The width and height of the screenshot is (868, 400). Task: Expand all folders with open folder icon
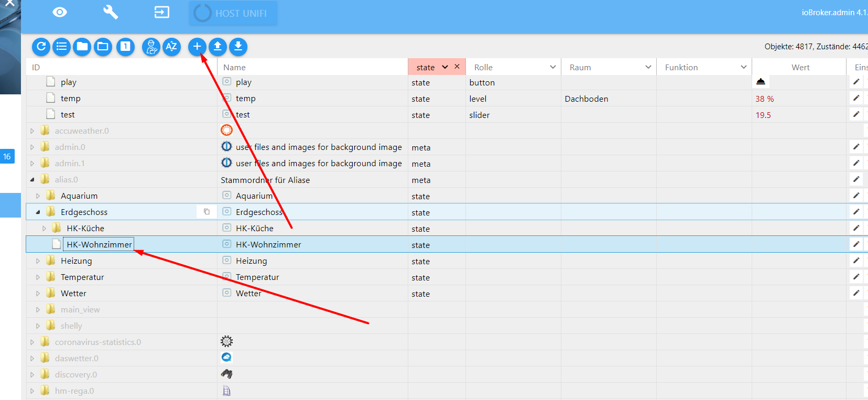point(103,47)
